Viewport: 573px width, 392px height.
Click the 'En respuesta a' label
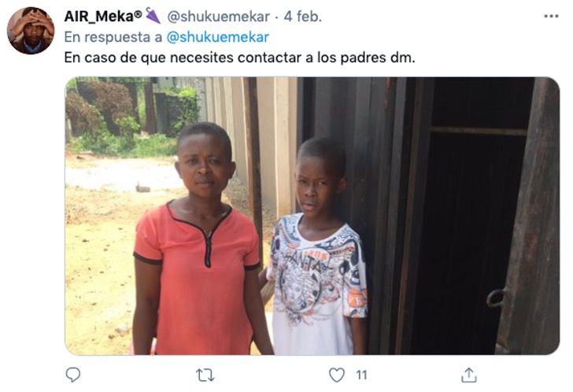pos(113,37)
